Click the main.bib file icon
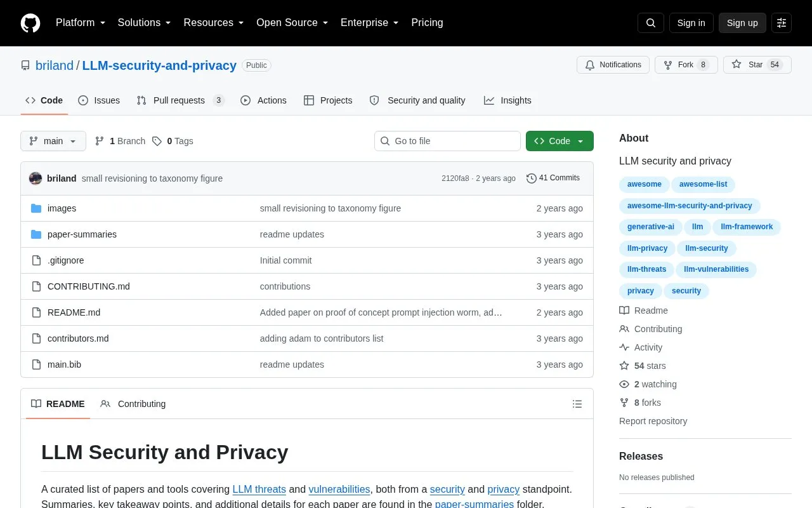812x508 pixels. click(x=36, y=364)
